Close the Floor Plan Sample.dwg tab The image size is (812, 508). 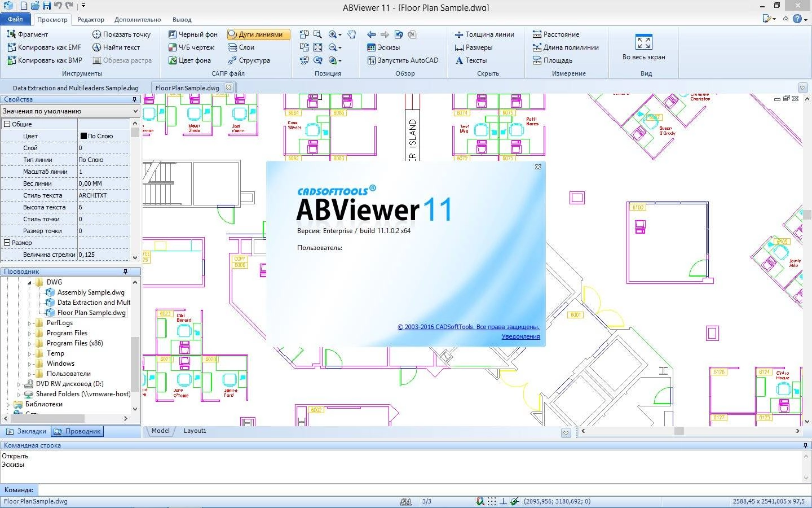228,87
